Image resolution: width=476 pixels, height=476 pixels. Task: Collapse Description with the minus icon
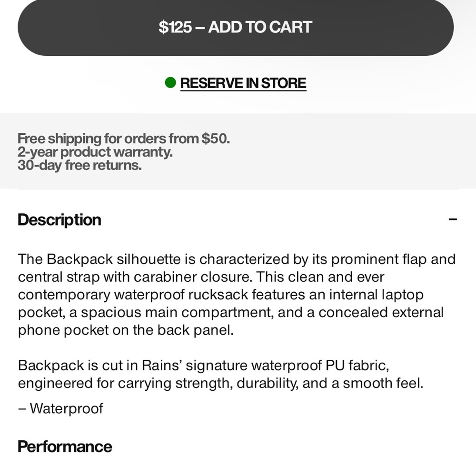click(453, 219)
